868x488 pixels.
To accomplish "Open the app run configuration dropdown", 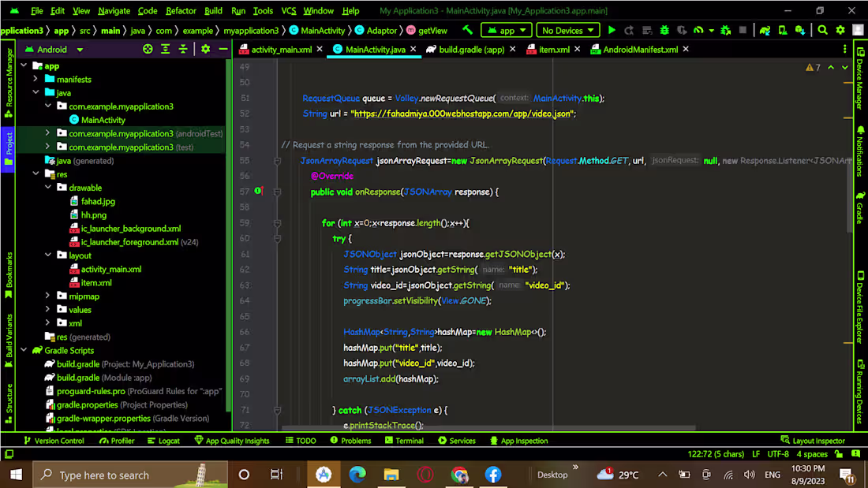I will (x=505, y=28).
